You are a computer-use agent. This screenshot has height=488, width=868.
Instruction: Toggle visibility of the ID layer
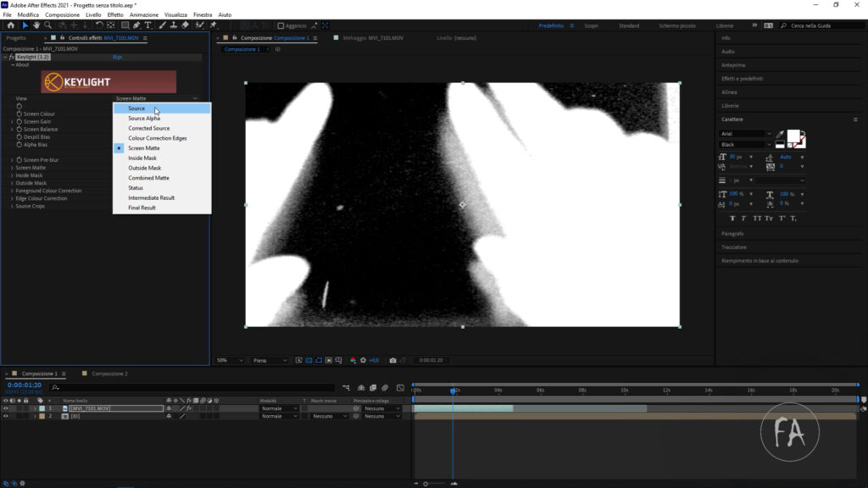click(6, 416)
